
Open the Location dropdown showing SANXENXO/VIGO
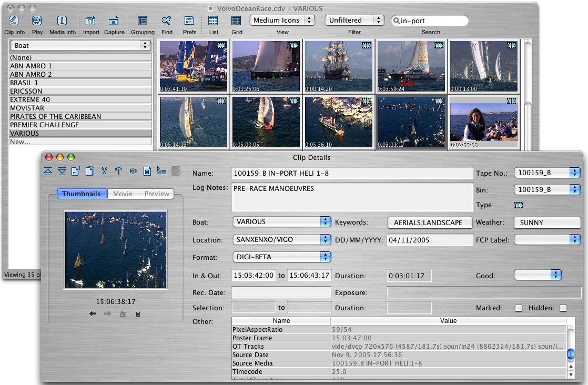click(281, 239)
